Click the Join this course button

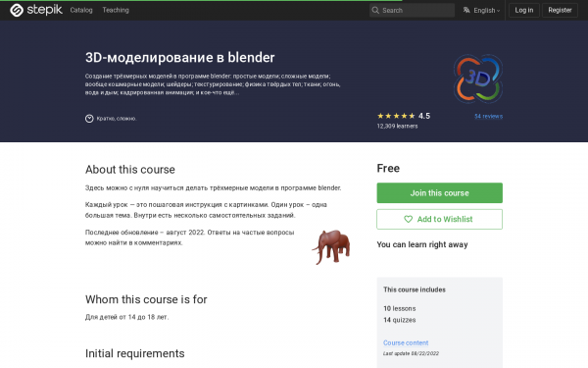pyautogui.click(x=439, y=193)
